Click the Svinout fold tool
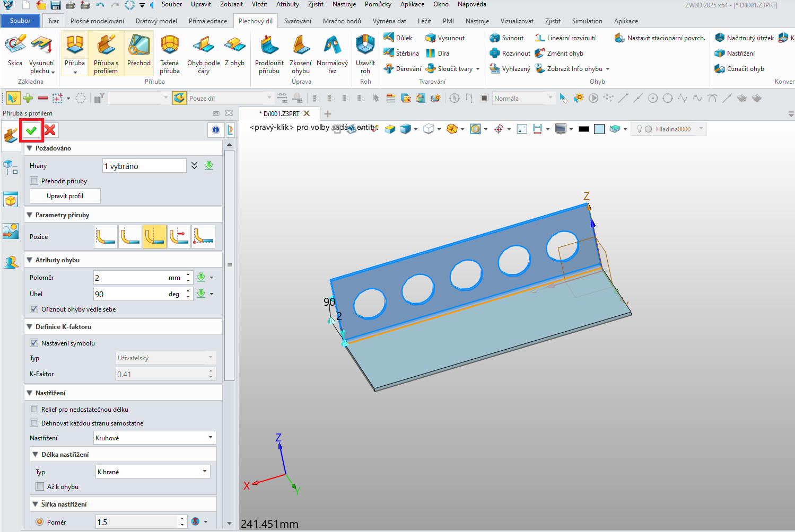The height and width of the screenshot is (532, 795). (x=506, y=38)
